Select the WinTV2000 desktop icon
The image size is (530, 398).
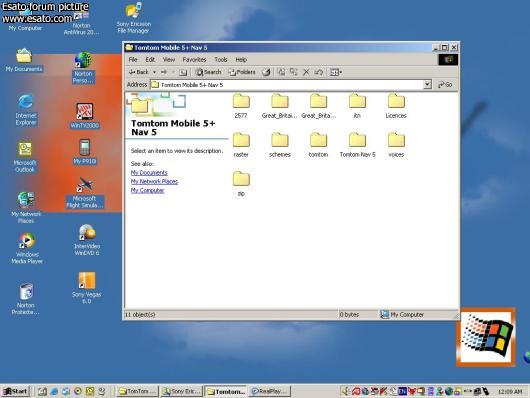(84, 116)
